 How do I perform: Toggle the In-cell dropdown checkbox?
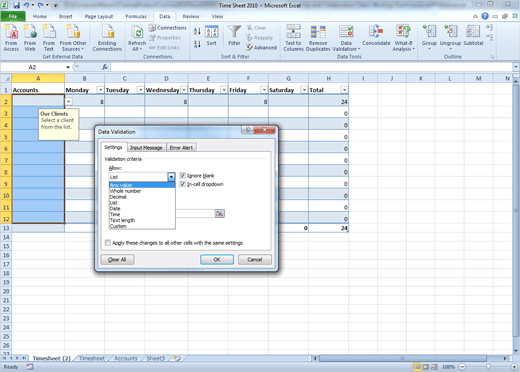(183, 184)
